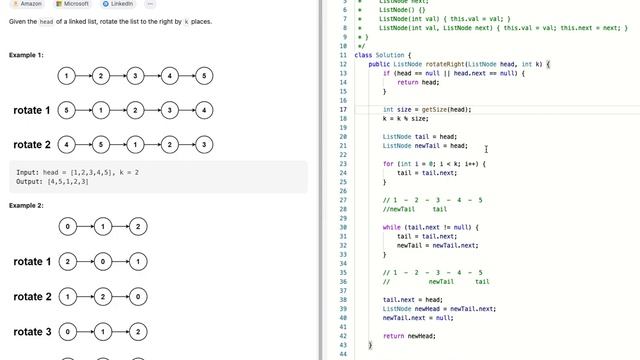Click the "return head;" statement
This screenshot has width=640, height=360.
pos(418,82)
